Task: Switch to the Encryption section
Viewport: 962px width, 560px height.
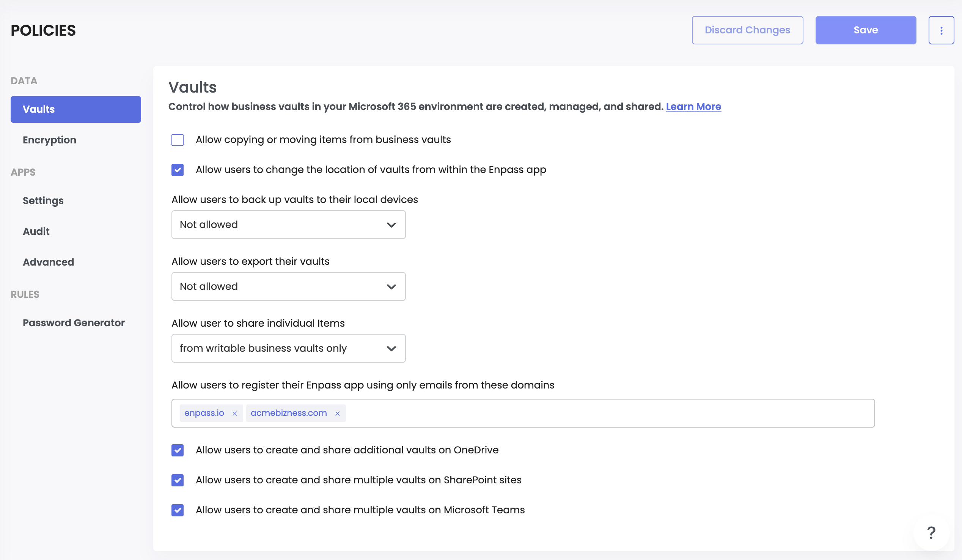Action: point(49,140)
